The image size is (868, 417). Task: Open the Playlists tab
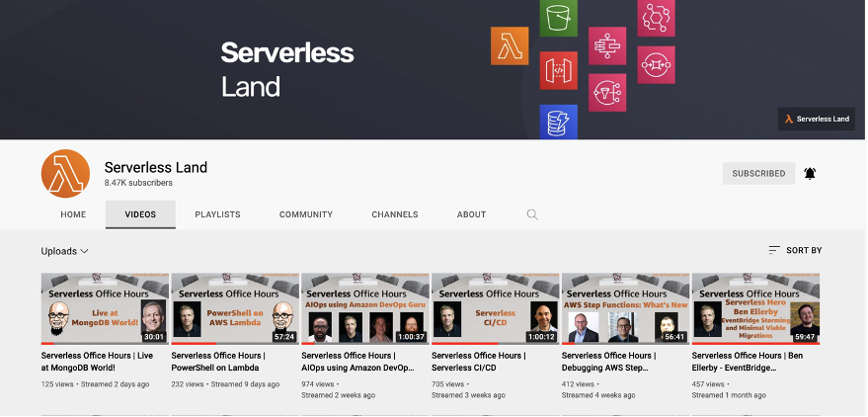click(217, 214)
